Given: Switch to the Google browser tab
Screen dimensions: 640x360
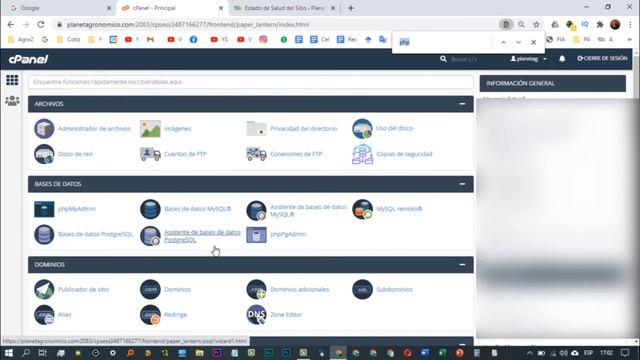Looking at the screenshot, I should (x=60, y=8).
